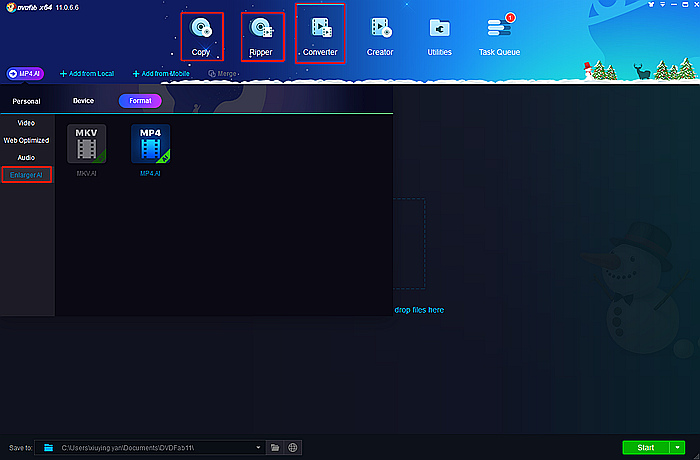Open the MP4.AI profile switcher
700x460 pixels.
[24, 74]
